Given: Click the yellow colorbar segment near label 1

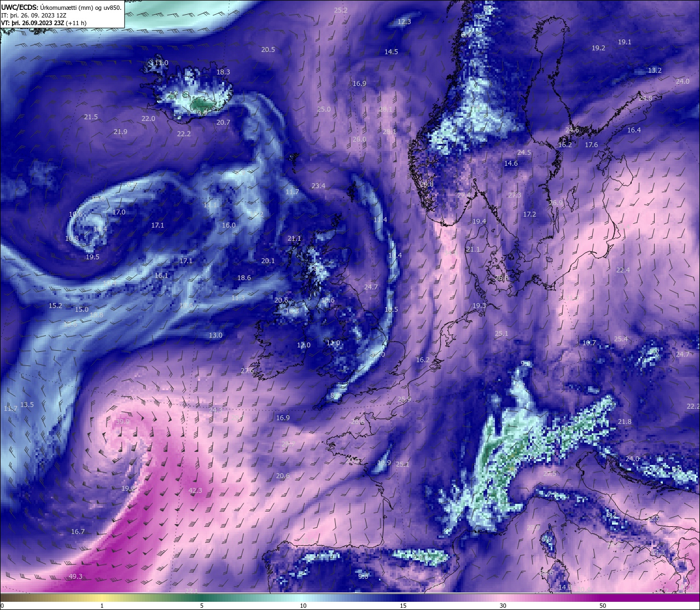Looking at the screenshot, I should (102, 597).
